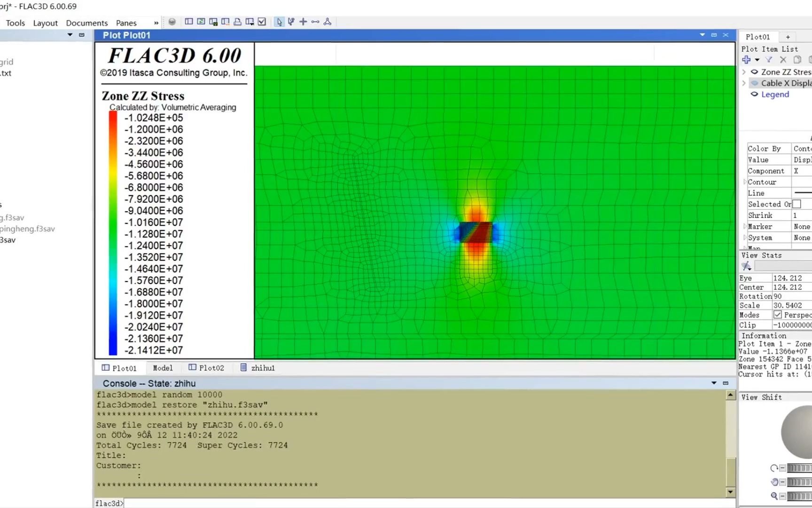
Task: Click the View Stats tool icon
Action: tap(746, 266)
